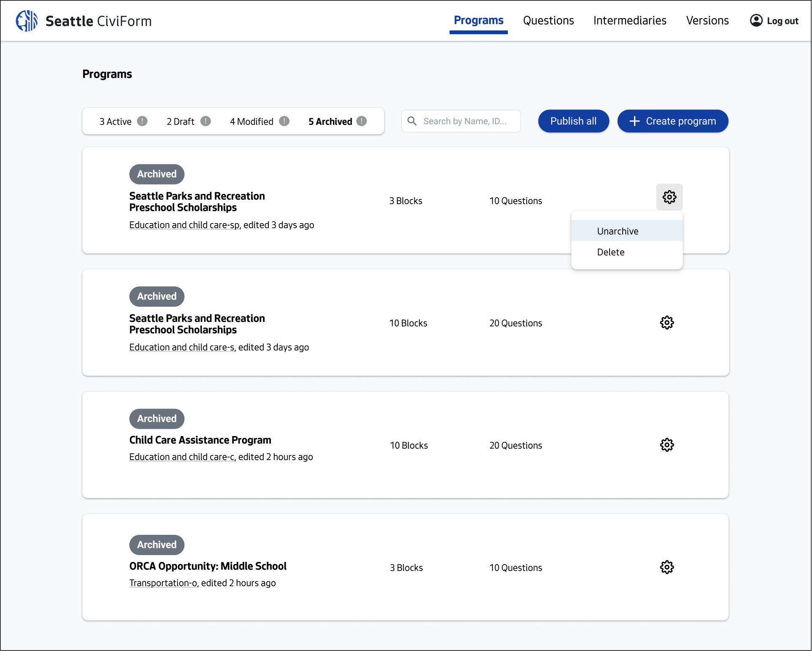Toggle the "2 Draft" filter

(180, 121)
